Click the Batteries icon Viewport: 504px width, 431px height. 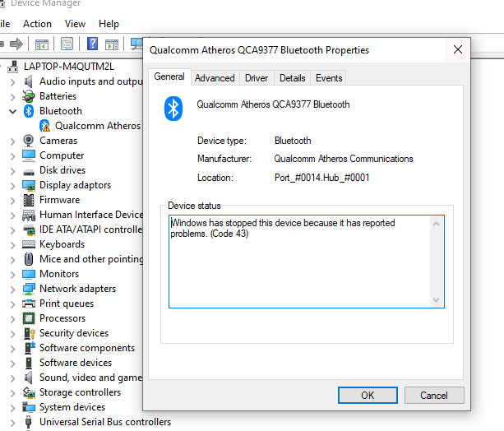29,96
